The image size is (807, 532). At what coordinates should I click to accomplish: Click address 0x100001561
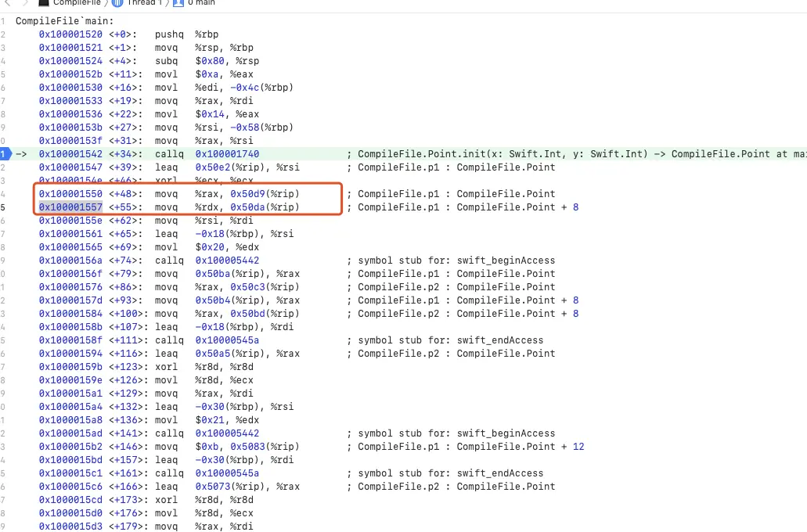(x=70, y=234)
